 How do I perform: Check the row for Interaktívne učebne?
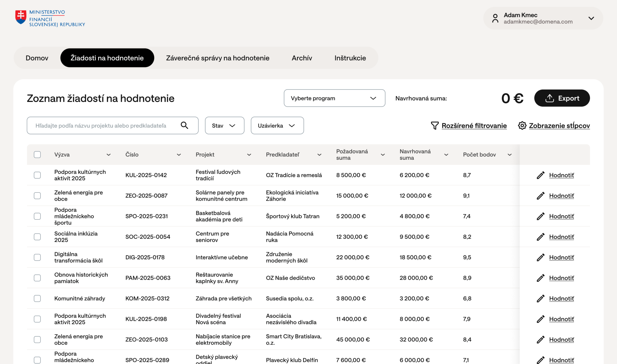point(37,258)
